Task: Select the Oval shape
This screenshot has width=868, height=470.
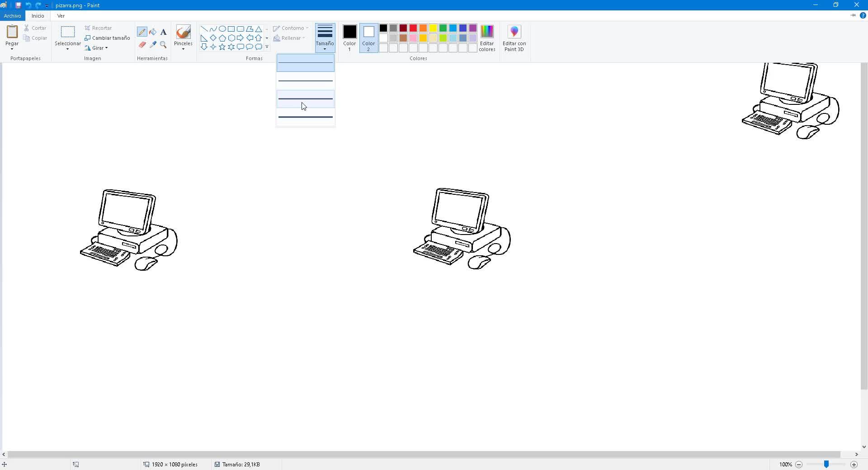Action: tap(222, 29)
